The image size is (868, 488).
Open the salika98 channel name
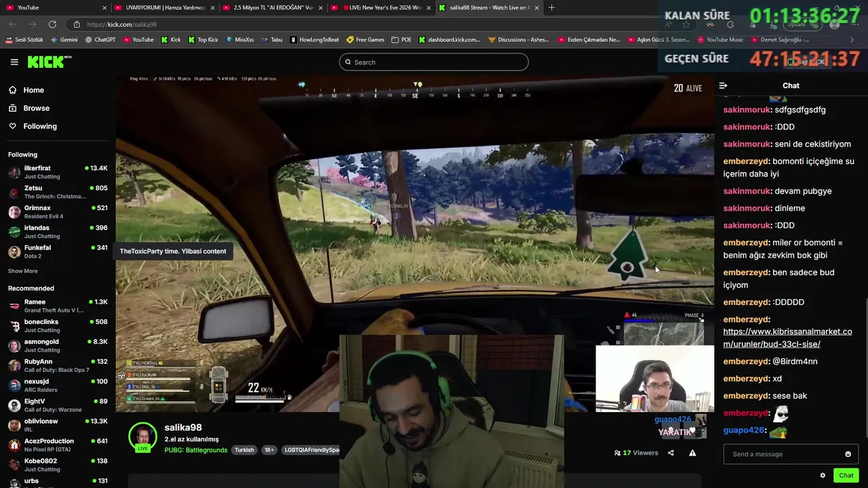[183, 428]
